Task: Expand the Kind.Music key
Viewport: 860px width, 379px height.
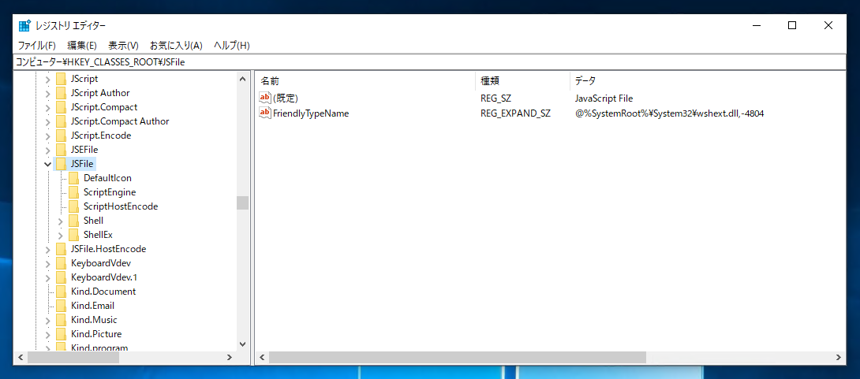Action: tap(48, 320)
